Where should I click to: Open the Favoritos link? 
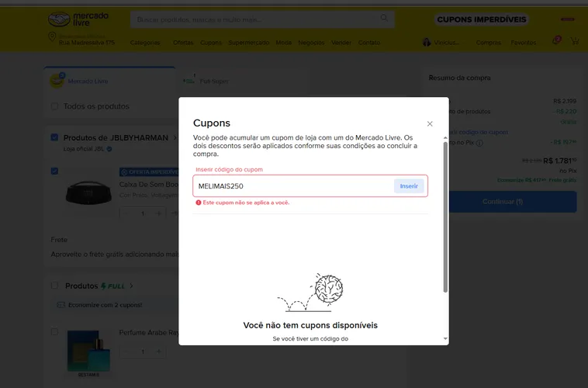coord(523,43)
